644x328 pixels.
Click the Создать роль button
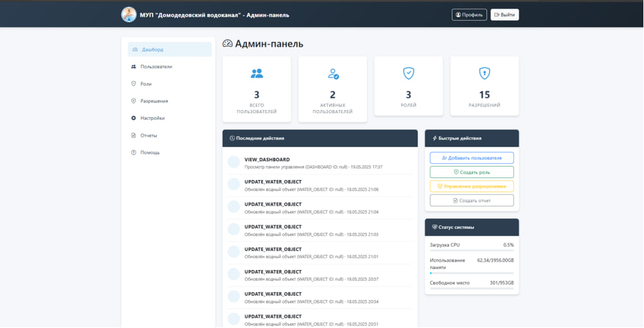(472, 172)
